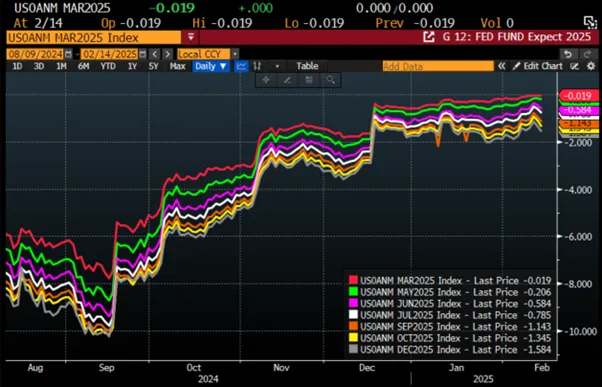Click the pop-out icon before G 12
The height and width of the screenshot is (387, 602).
point(429,37)
